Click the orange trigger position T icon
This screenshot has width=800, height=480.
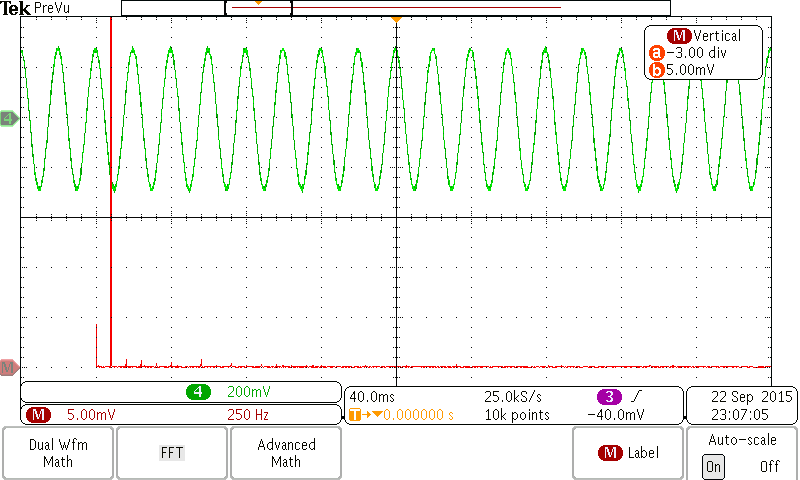pyautogui.click(x=355, y=415)
